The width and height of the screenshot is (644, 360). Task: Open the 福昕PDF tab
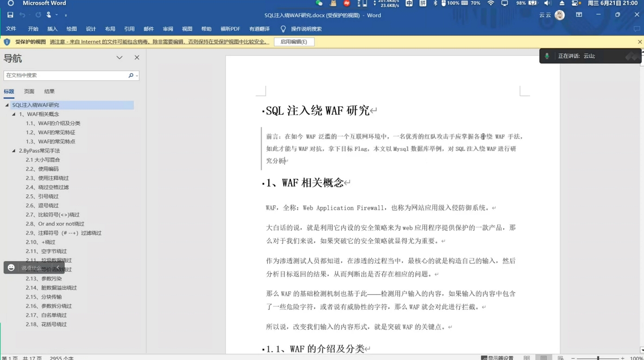[230, 29]
